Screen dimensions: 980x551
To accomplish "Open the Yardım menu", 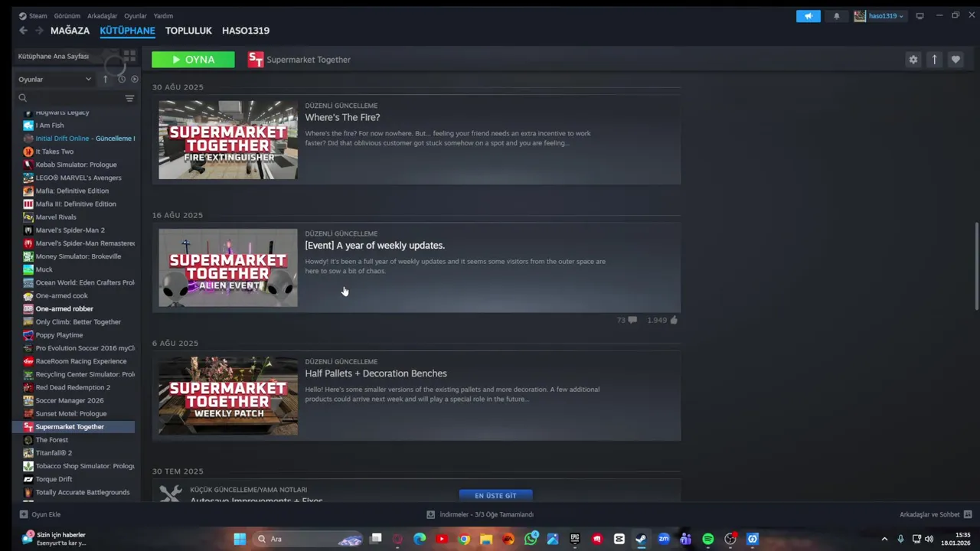I will [163, 16].
